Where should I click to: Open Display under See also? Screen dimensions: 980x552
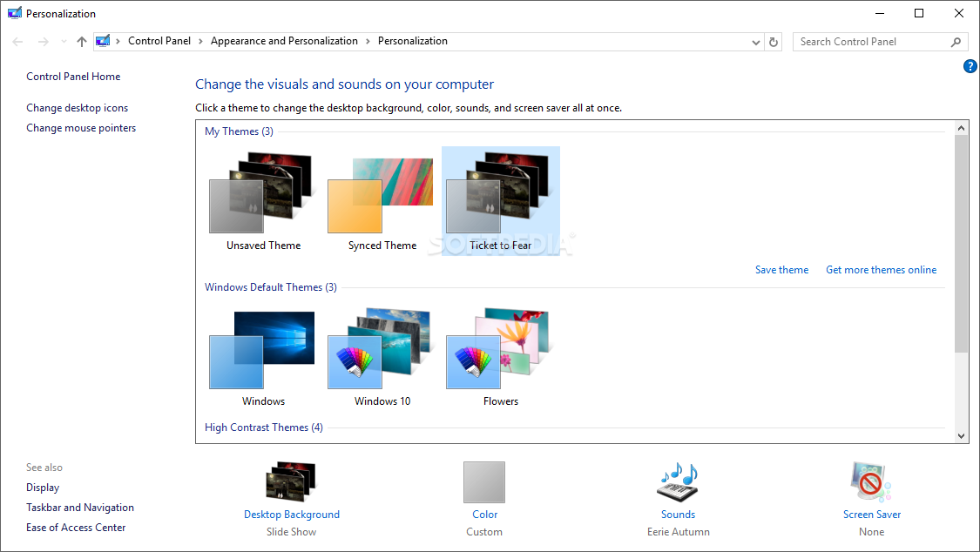point(43,488)
